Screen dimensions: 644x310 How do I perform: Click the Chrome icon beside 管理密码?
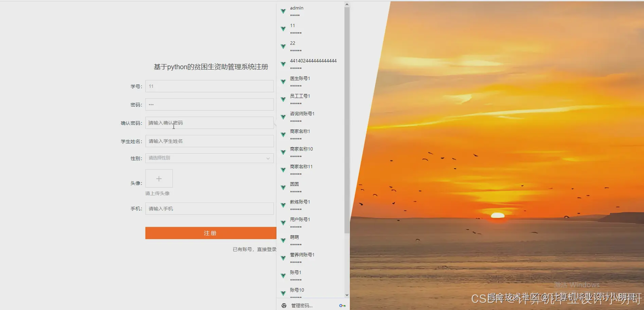click(x=284, y=305)
